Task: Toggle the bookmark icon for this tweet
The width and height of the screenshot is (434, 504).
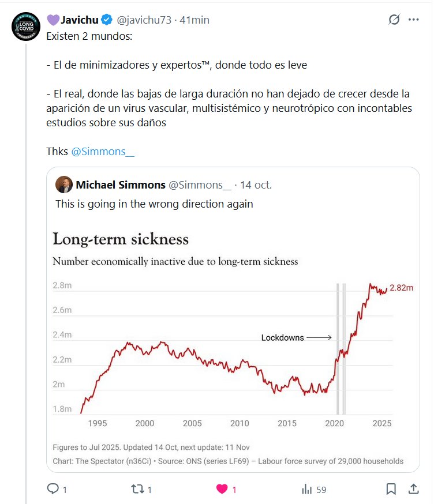Action: 391,489
